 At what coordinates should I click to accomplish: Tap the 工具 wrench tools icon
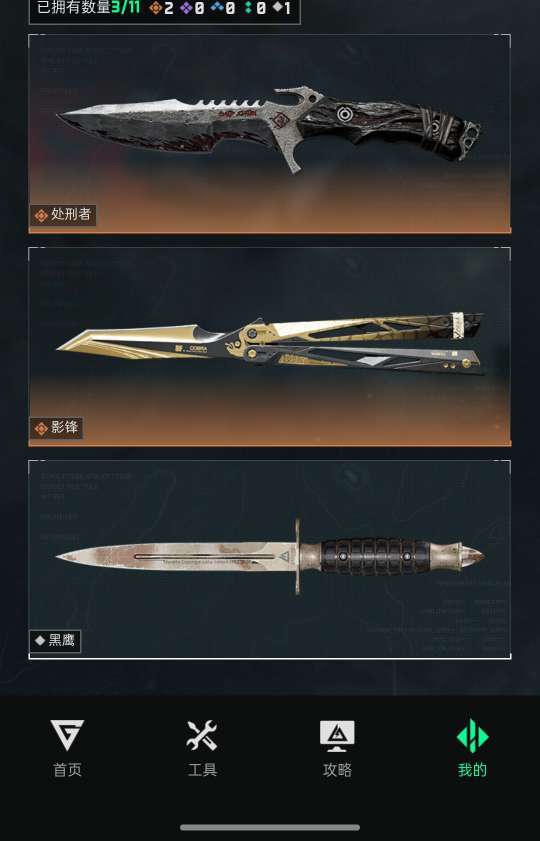(202, 735)
